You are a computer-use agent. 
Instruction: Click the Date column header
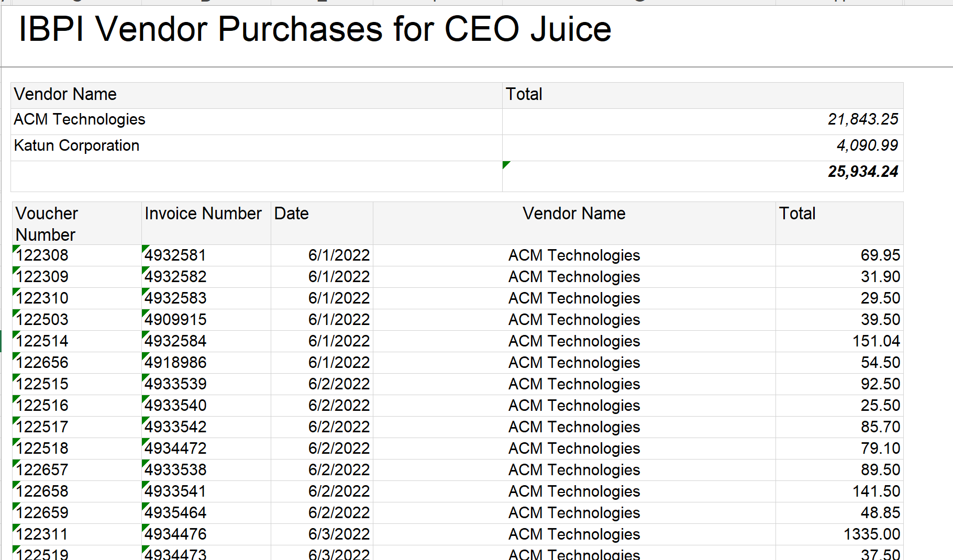(x=322, y=223)
